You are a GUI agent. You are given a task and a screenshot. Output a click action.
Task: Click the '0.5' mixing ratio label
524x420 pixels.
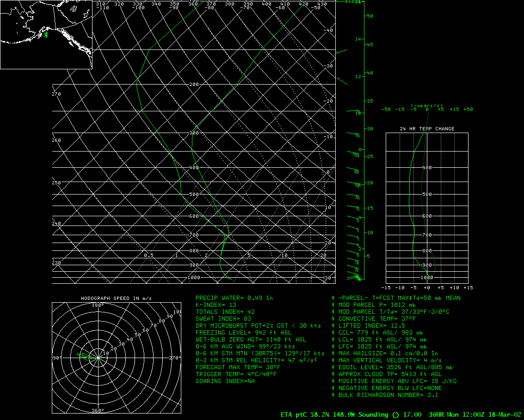point(149,256)
